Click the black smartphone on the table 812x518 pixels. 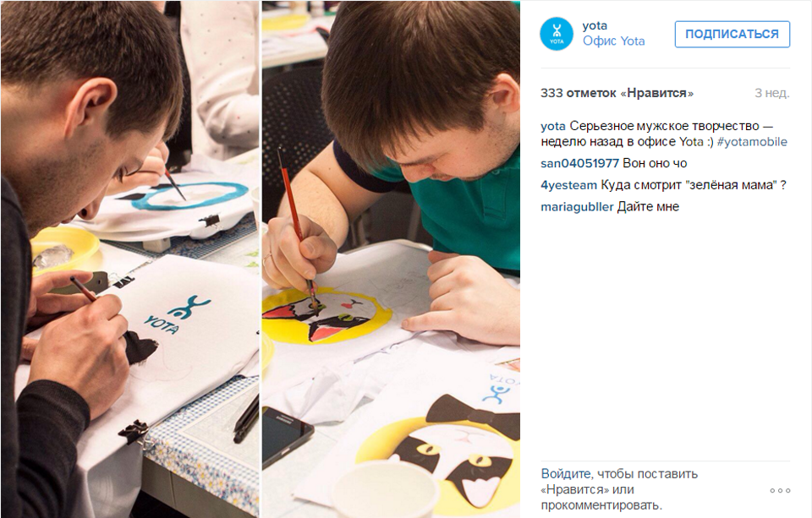287,435
